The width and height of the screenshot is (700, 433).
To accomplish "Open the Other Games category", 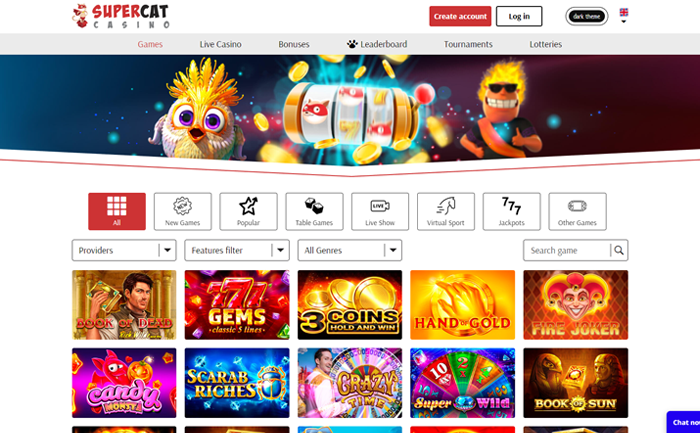I will (577, 211).
